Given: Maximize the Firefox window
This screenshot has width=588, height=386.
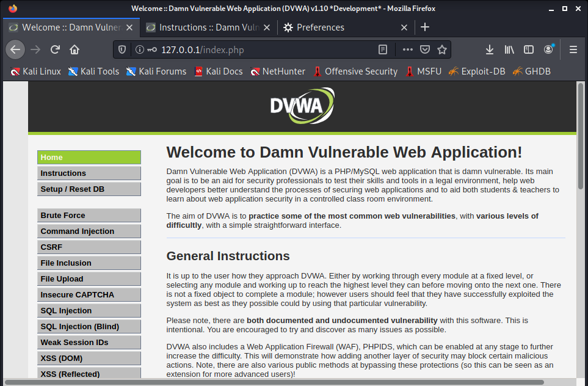Looking at the screenshot, I should [565, 9].
